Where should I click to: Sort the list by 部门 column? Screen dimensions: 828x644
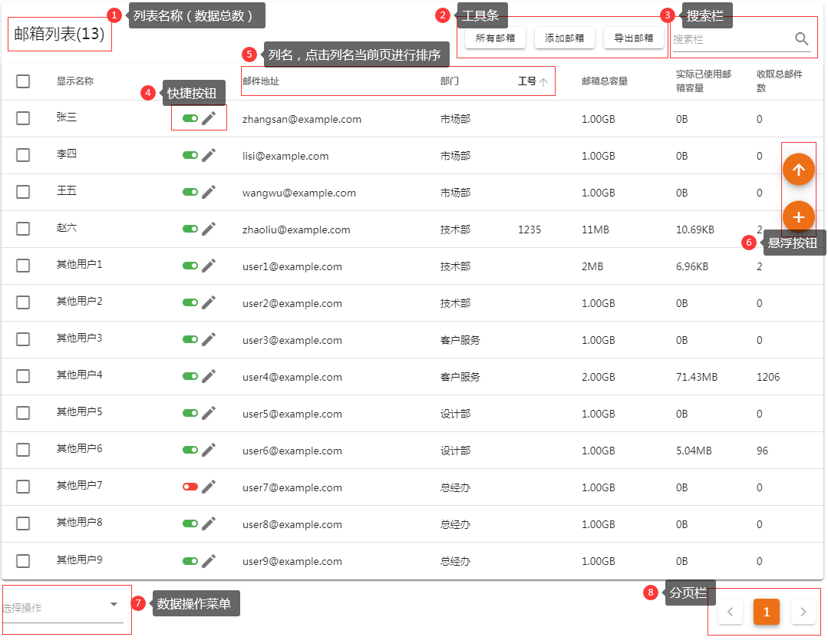450,81
